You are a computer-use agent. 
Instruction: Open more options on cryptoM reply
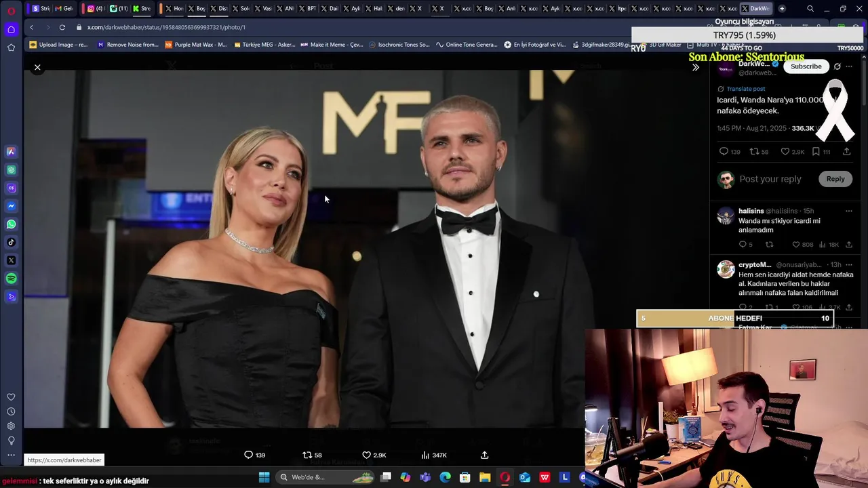coord(848,264)
